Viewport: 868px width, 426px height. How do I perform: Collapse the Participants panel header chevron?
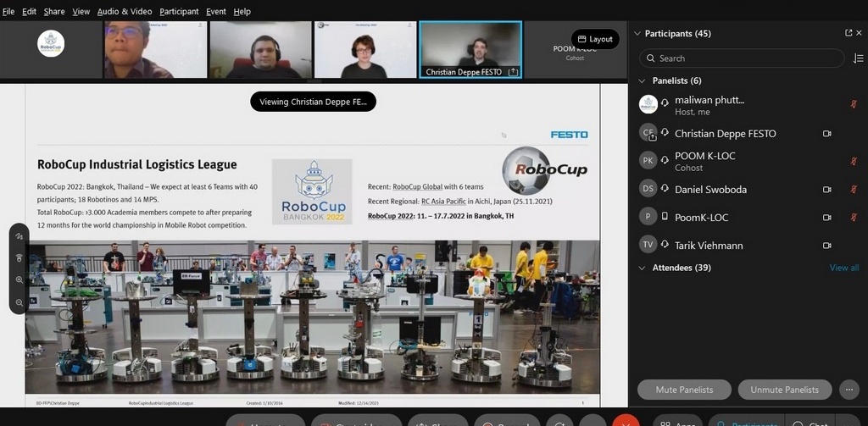click(637, 34)
